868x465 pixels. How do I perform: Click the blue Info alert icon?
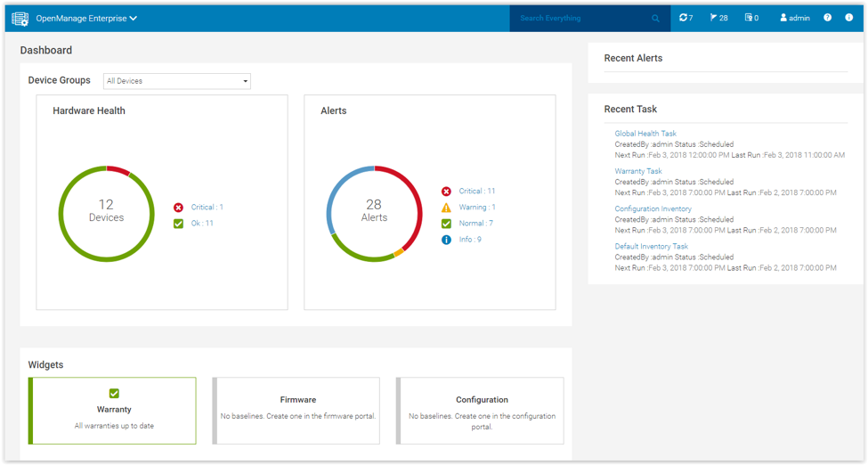(446, 240)
